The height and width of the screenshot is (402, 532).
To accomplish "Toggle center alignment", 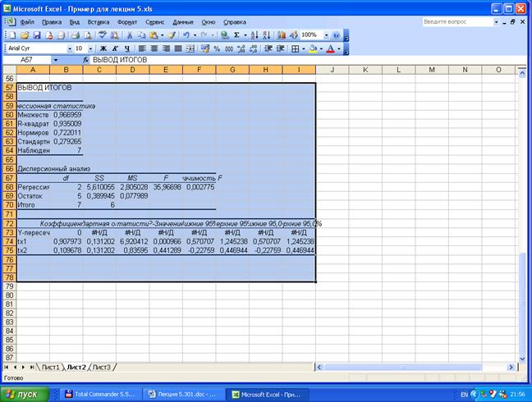I will pos(154,48).
